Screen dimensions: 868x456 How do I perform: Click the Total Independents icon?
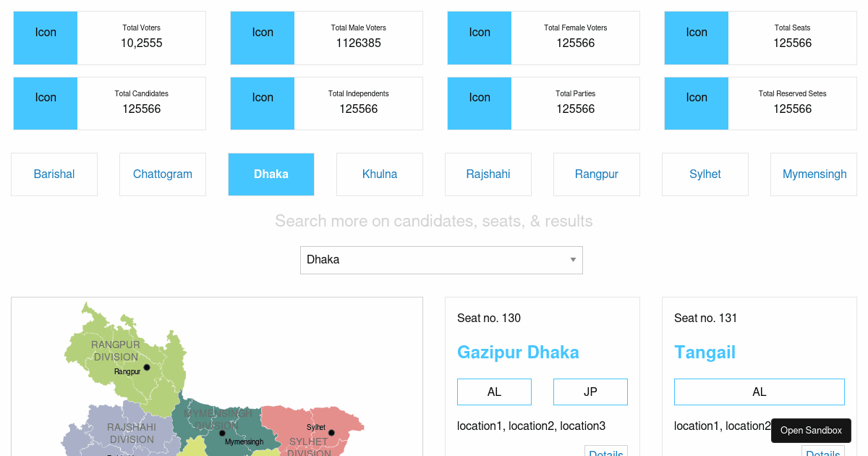[262, 103]
